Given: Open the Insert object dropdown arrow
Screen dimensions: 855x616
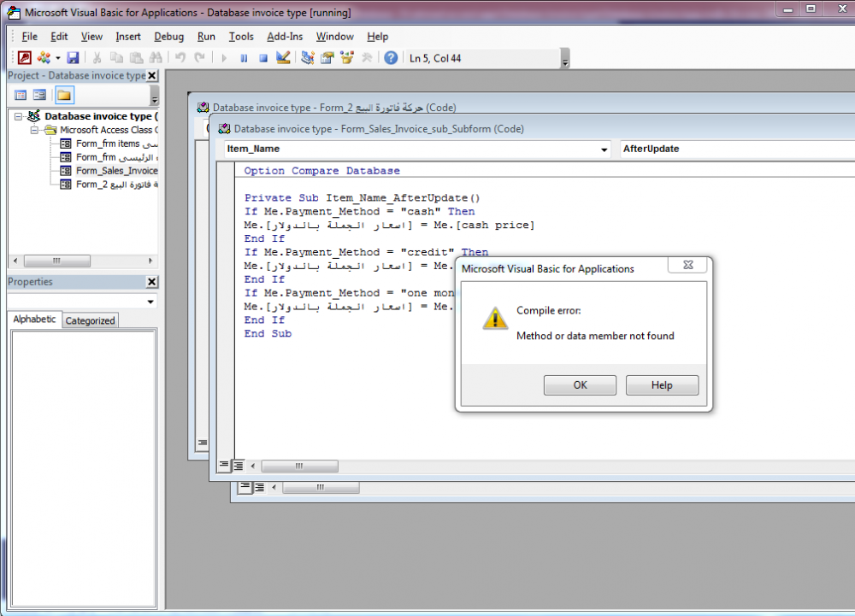Looking at the screenshot, I should tap(58, 58).
